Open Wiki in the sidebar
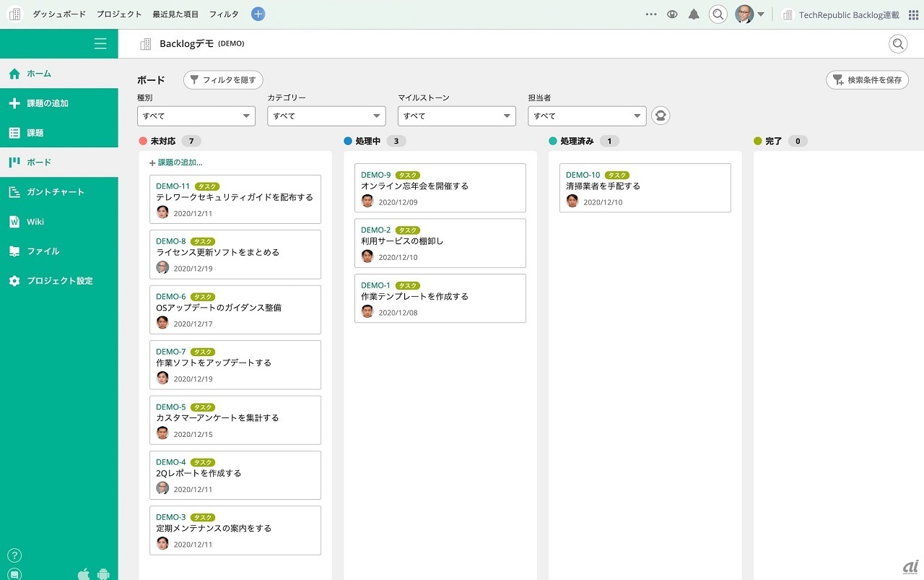This screenshot has width=924, height=580. pos(59,222)
